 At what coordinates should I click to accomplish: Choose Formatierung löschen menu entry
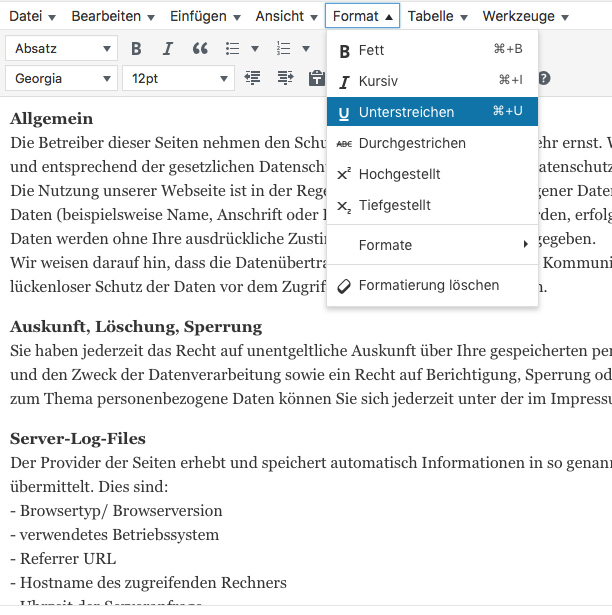432,285
